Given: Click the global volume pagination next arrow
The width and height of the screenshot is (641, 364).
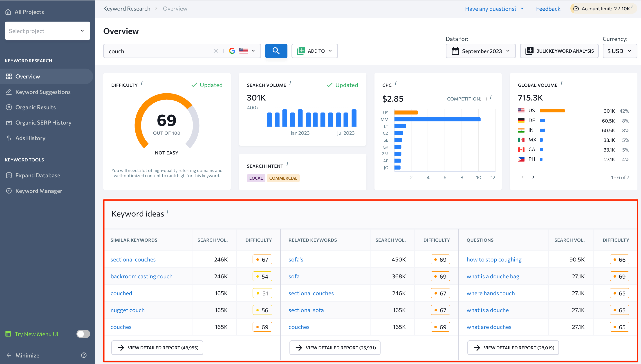Looking at the screenshot, I should click(533, 177).
